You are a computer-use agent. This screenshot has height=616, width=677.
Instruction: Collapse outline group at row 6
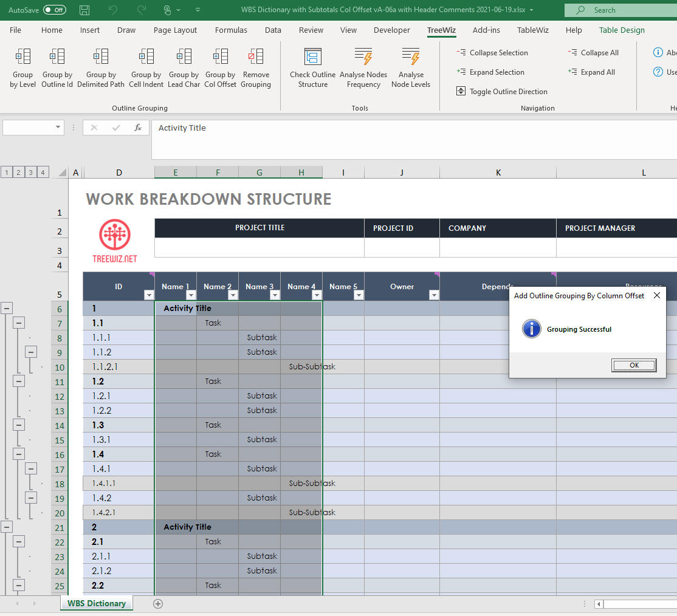pyautogui.click(x=7, y=309)
